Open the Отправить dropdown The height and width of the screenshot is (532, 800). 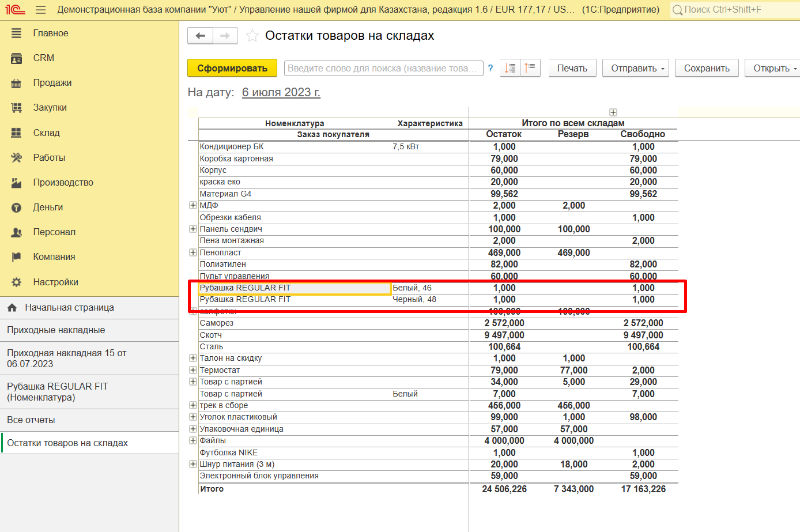[636, 68]
